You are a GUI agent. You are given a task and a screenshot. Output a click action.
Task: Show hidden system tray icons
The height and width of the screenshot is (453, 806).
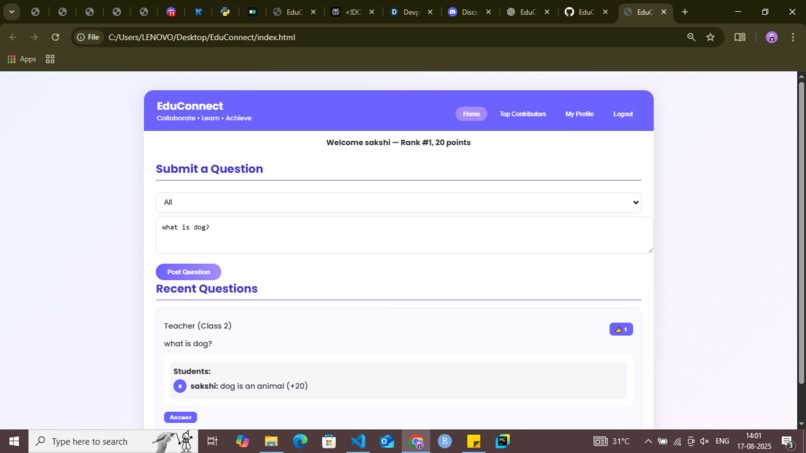(648, 441)
